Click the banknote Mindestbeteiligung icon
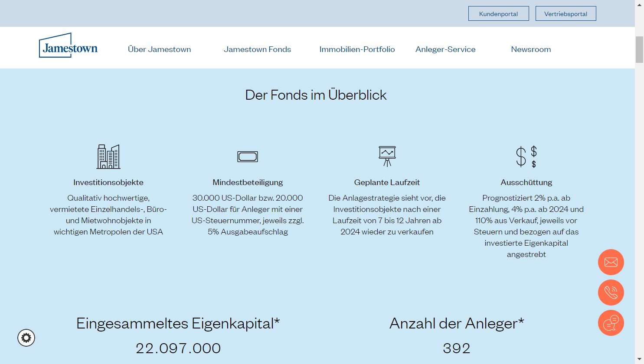This screenshot has width=644, height=364. [x=248, y=156]
